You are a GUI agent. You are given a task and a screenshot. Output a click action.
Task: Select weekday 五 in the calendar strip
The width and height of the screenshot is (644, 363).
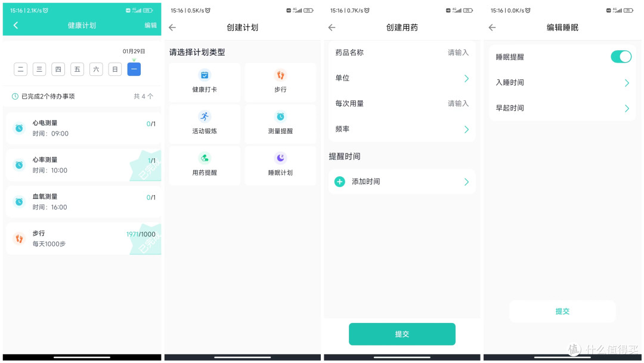click(77, 69)
